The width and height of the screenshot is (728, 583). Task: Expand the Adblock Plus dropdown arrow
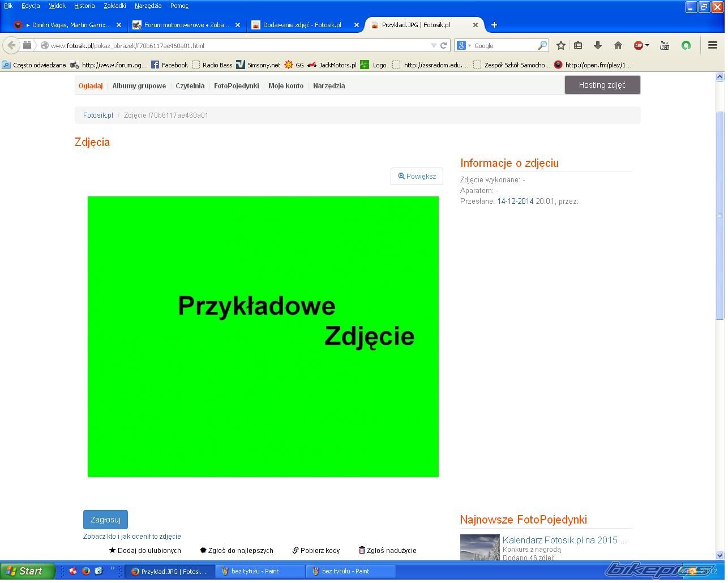(647, 45)
